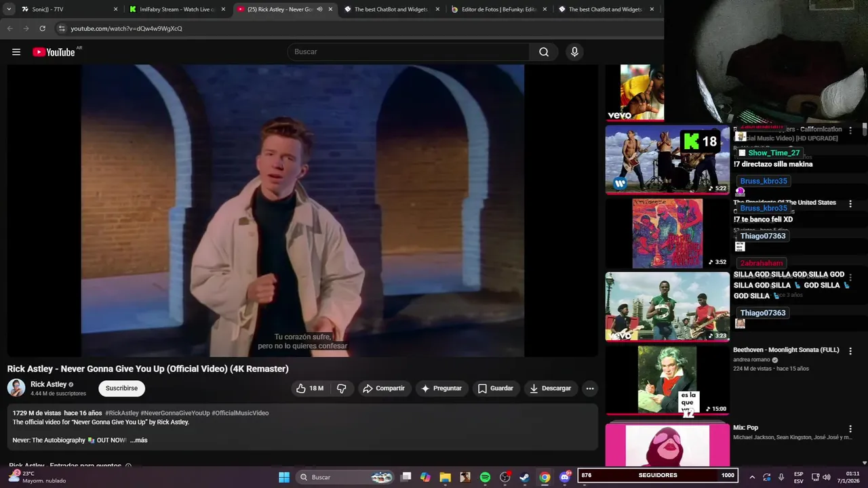
Task: Switch to the ImlFabry Stream tab
Action: (176, 9)
